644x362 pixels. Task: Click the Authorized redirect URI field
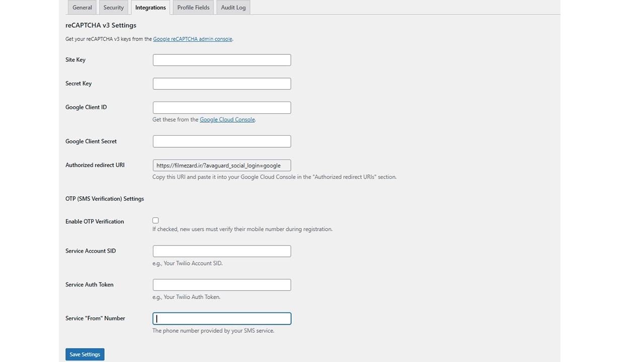coord(222,165)
